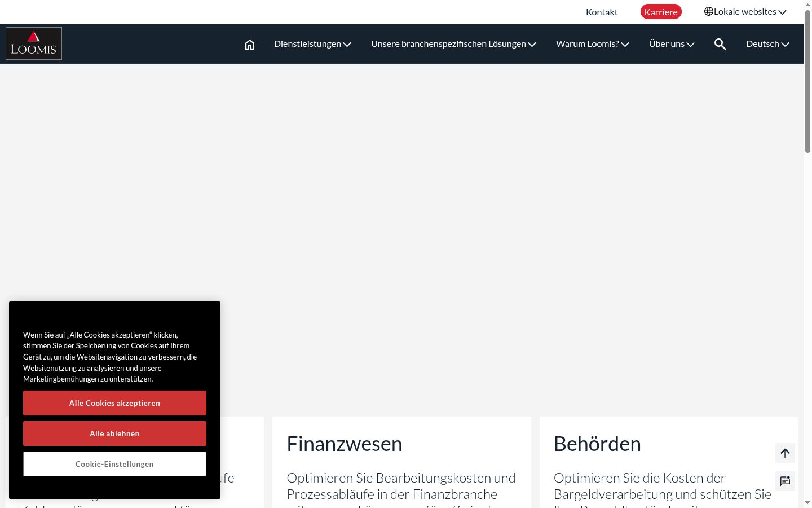812x508 pixels.
Task: Open the Behörden card heading
Action: click(x=597, y=444)
